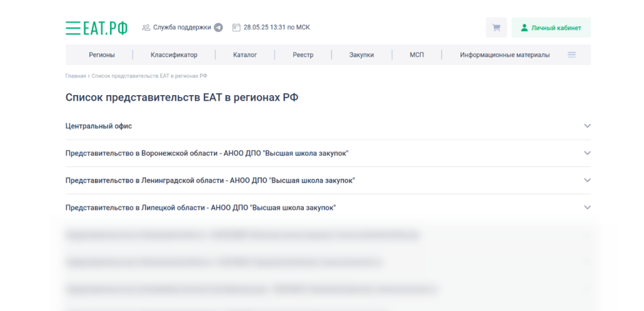Click the Служба поддержки link

tap(182, 28)
